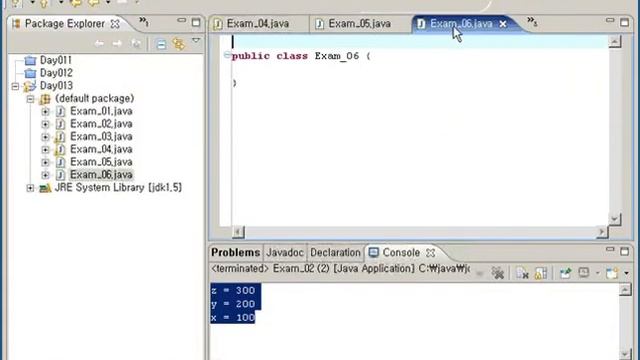This screenshot has height=360, width=640.
Task: Open the Javadoc tab
Action: [285, 253]
